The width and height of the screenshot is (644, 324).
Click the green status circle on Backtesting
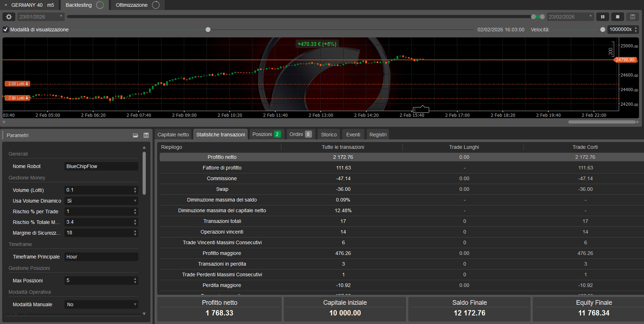point(99,5)
